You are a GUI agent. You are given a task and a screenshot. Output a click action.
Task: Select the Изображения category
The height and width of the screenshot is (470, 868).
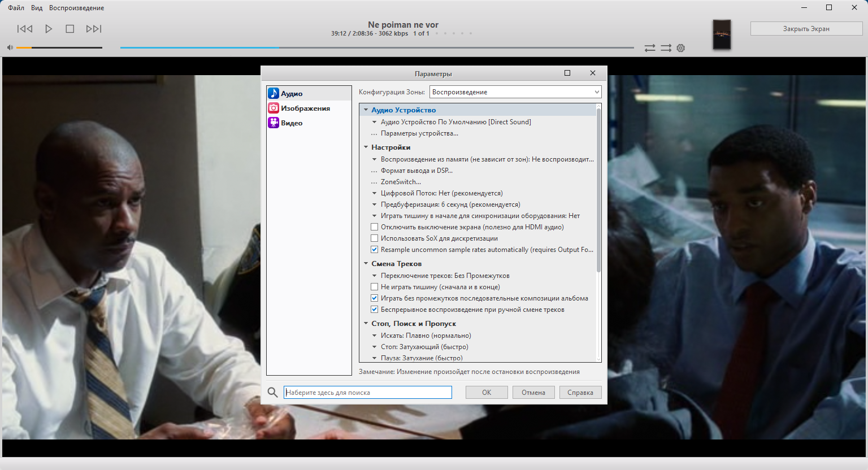(305, 108)
